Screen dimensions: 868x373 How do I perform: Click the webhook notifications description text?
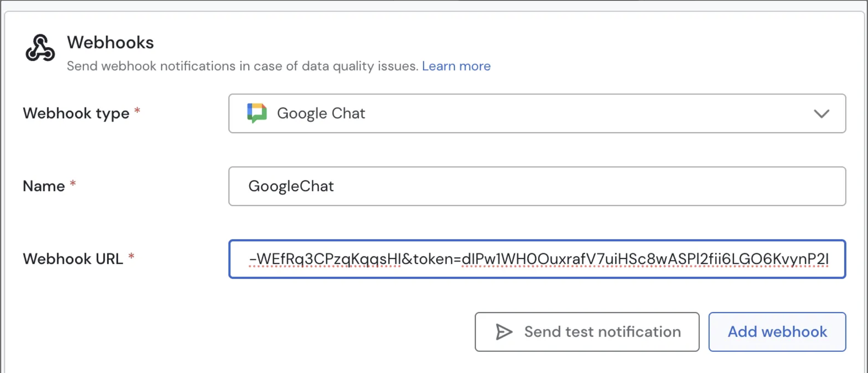tap(243, 66)
